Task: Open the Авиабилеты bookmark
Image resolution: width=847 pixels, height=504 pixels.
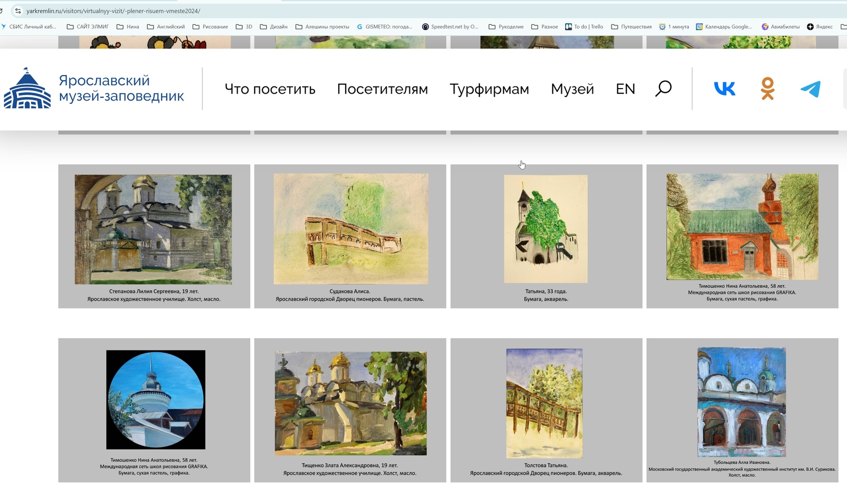Action: tap(780, 27)
